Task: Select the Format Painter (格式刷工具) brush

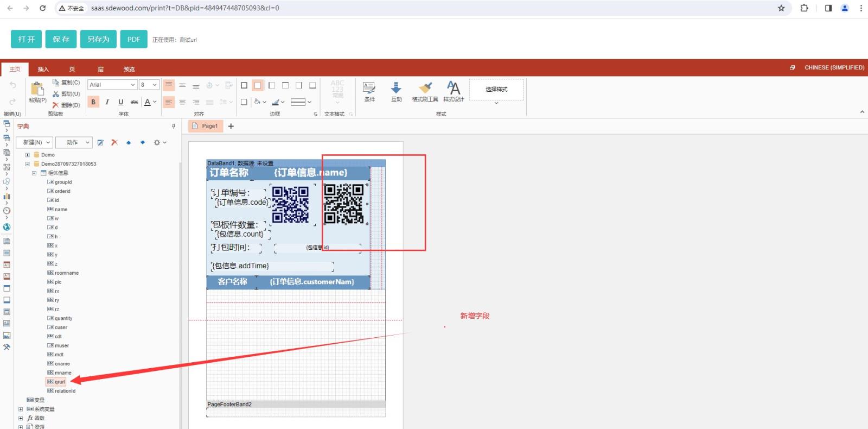Action: click(x=425, y=92)
